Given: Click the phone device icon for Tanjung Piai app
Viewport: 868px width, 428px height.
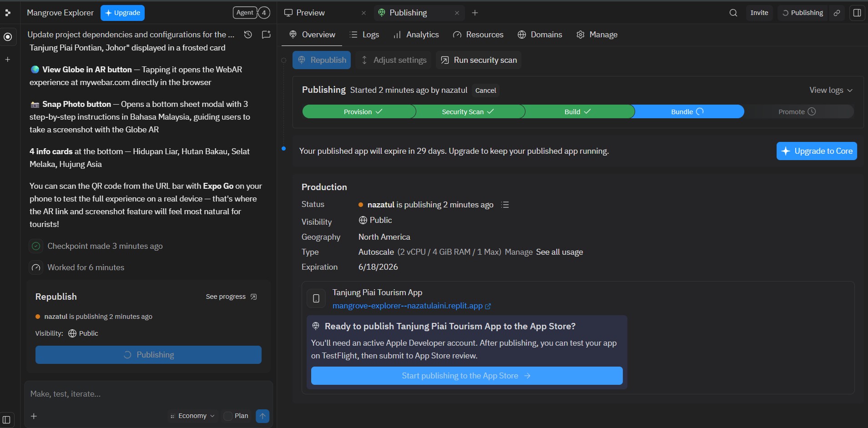Looking at the screenshot, I should [316, 298].
